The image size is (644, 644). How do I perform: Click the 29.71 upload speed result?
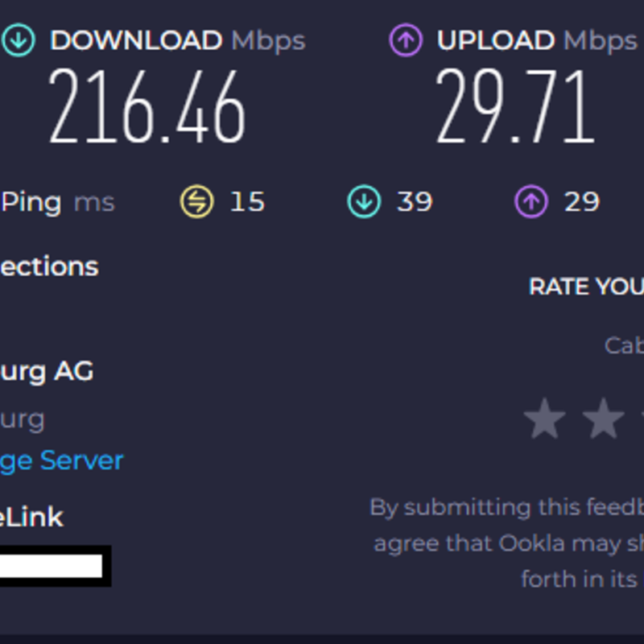tap(514, 108)
